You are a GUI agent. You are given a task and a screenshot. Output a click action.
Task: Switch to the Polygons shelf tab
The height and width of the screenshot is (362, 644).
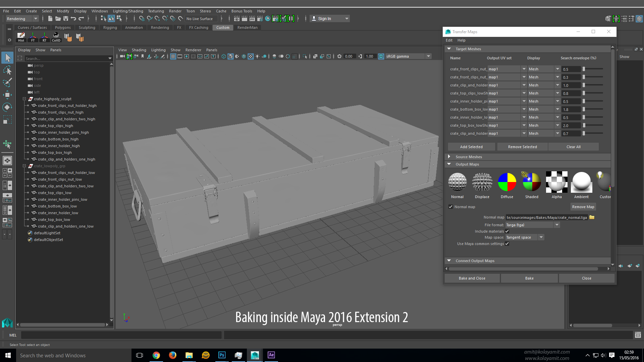pyautogui.click(x=63, y=27)
